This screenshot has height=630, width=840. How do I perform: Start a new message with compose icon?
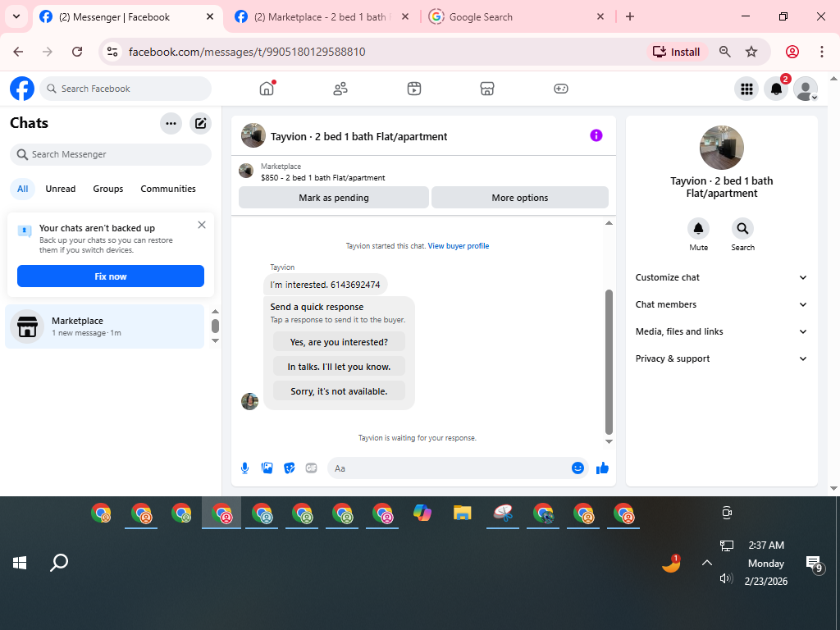(x=200, y=123)
